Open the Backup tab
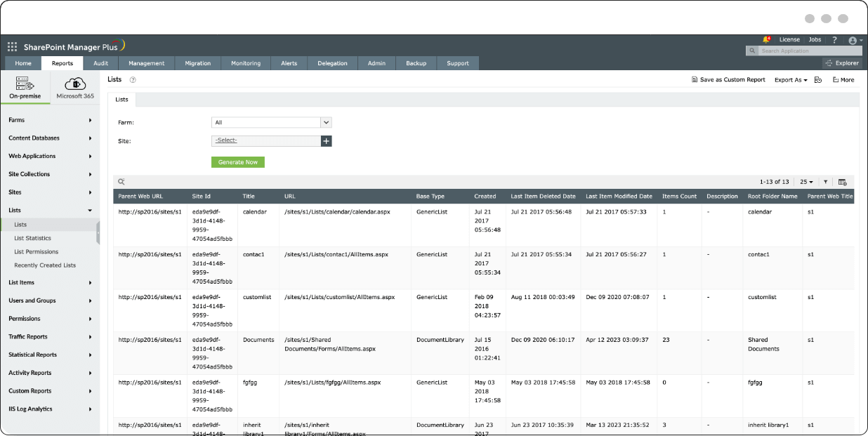Screen dimensions: 868x436 pos(416,63)
